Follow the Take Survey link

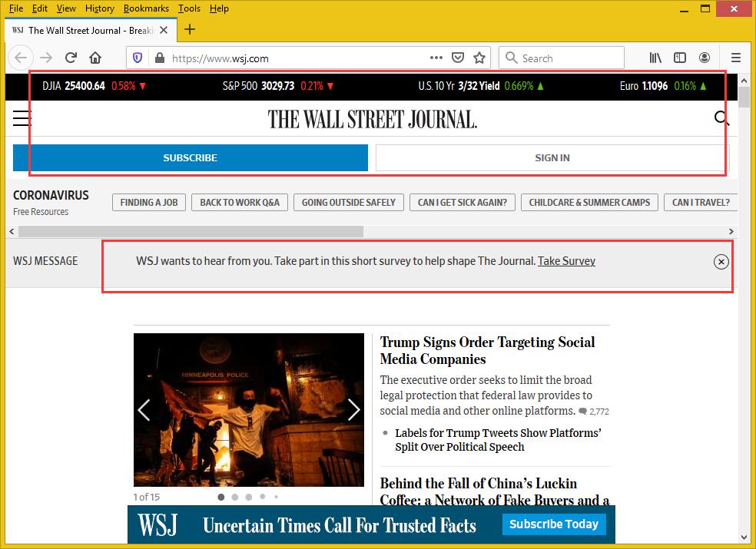[566, 261]
